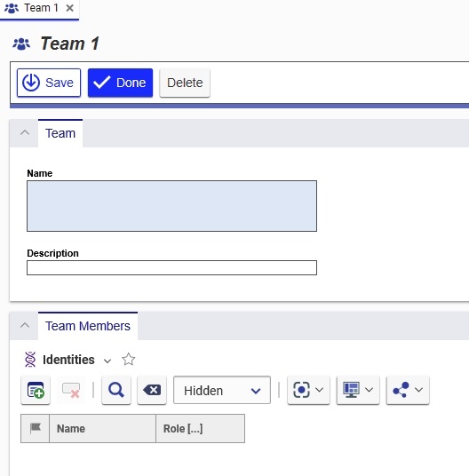Collapse the Team section chevron
Viewport: 469px width, 476px height.
[x=25, y=132]
